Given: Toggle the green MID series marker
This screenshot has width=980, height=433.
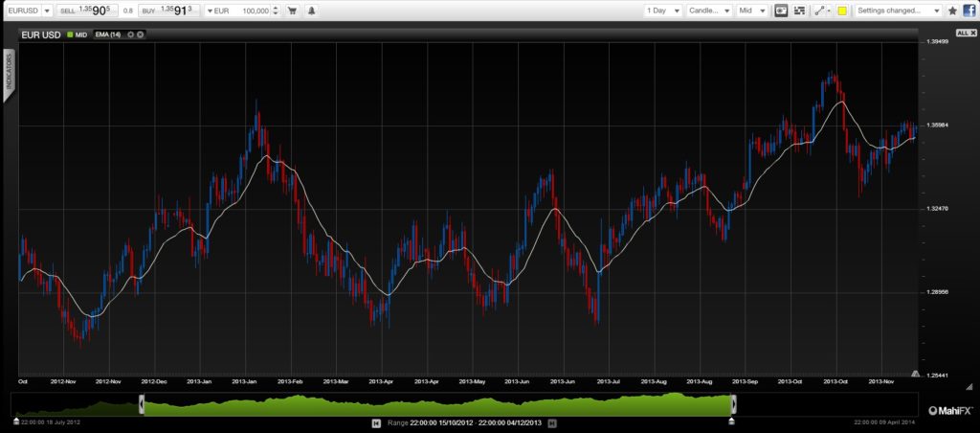Looking at the screenshot, I should (69, 34).
